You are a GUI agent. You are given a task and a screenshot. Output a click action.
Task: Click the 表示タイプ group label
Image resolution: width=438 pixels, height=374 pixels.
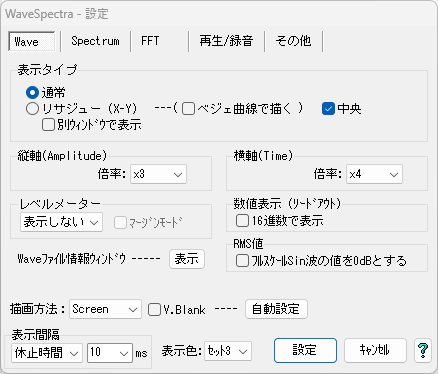point(47,70)
